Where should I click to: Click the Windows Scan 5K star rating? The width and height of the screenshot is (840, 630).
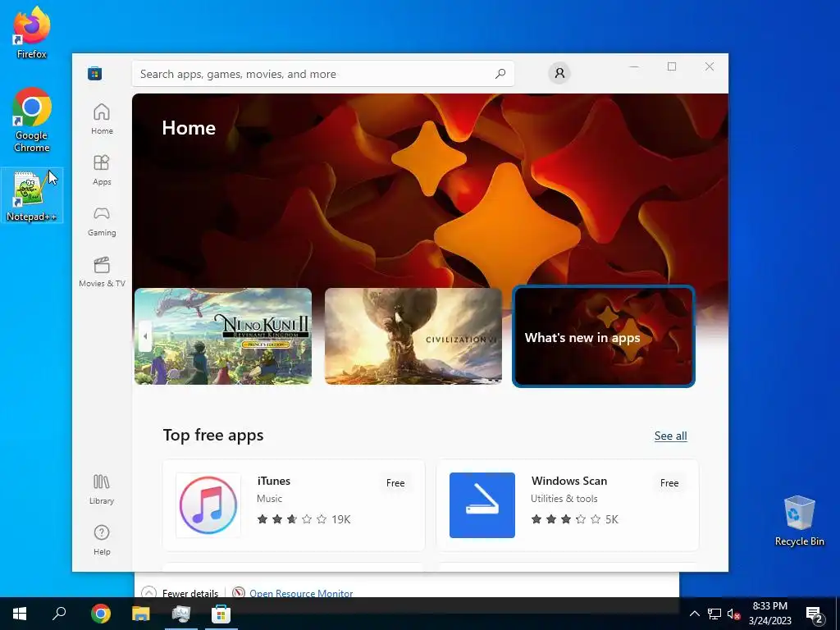[x=574, y=519]
